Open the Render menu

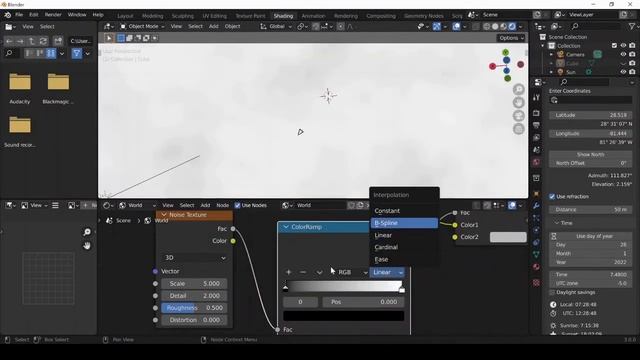pyautogui.click(x=53, y=15)
